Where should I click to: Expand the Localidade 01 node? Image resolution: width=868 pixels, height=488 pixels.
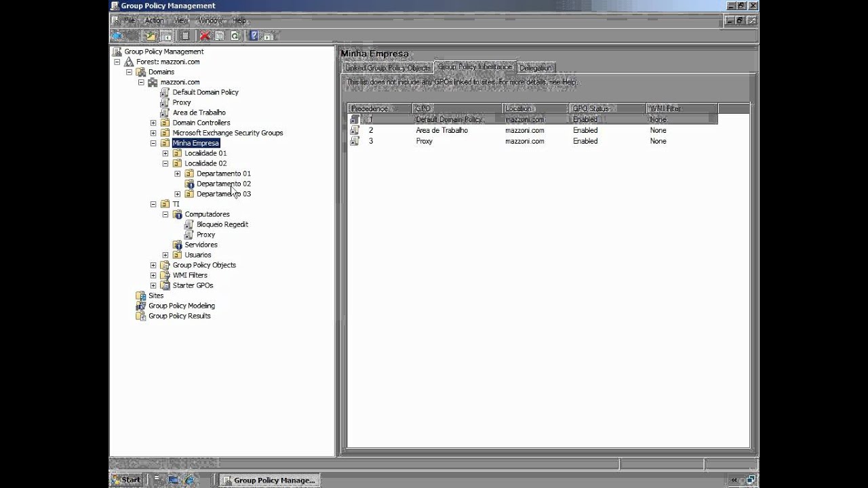(165, 153)
